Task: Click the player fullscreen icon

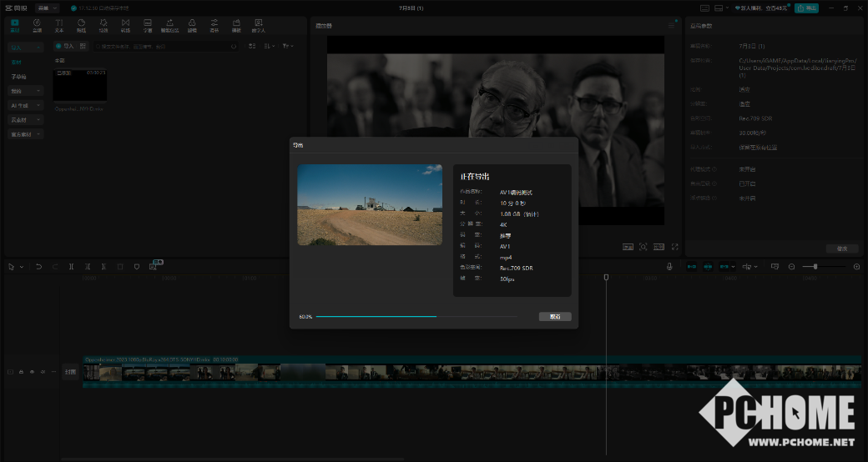Action: tap(675, 247)
